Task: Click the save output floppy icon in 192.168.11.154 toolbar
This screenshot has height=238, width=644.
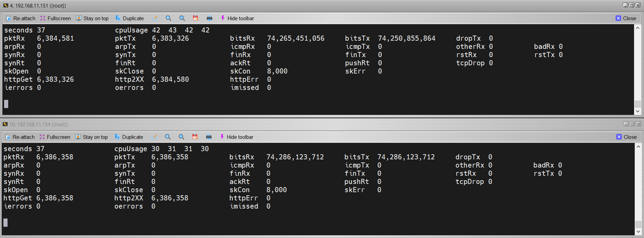Action: (195, 137)
